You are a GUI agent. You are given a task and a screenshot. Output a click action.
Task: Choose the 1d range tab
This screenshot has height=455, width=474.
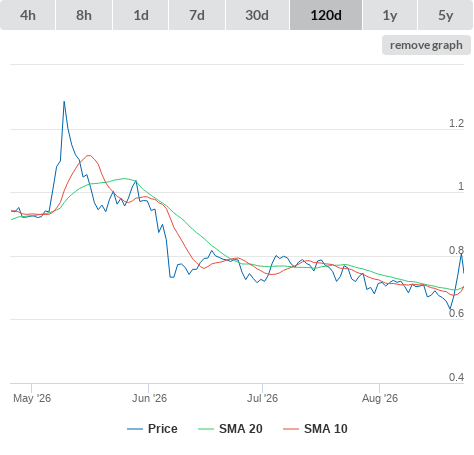tap(141, 15)
